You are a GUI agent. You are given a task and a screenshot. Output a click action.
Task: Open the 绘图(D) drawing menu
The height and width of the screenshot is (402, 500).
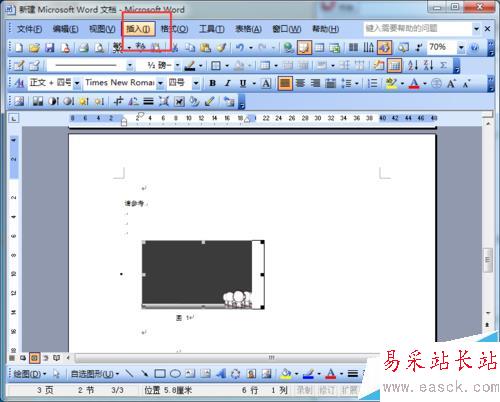[29, 374]
